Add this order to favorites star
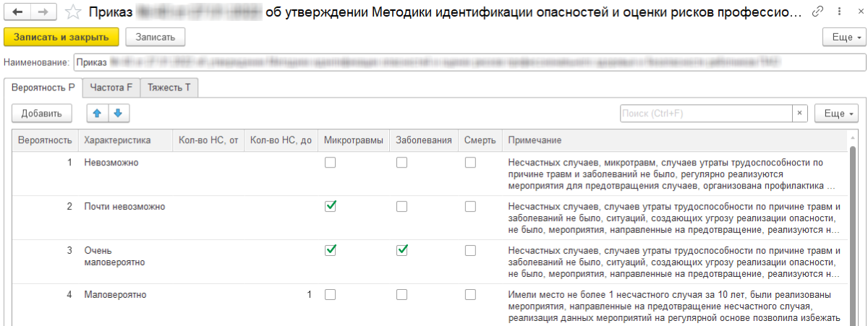The width and height of the screenshot is (868, 326). point(72,12)
